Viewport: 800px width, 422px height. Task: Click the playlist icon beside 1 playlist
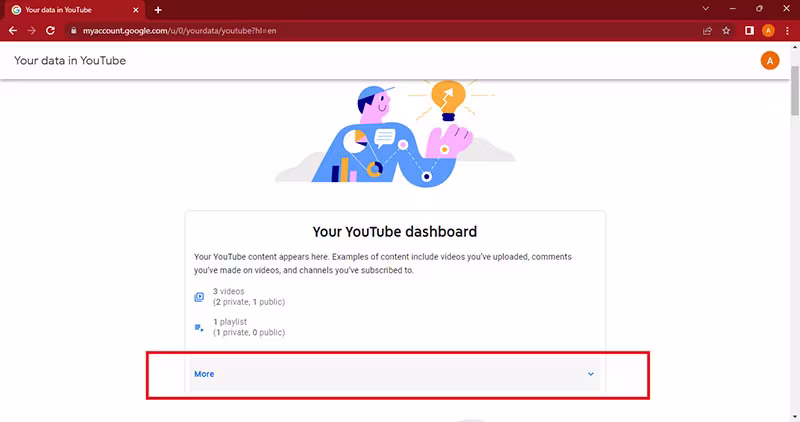pos(199,327)
